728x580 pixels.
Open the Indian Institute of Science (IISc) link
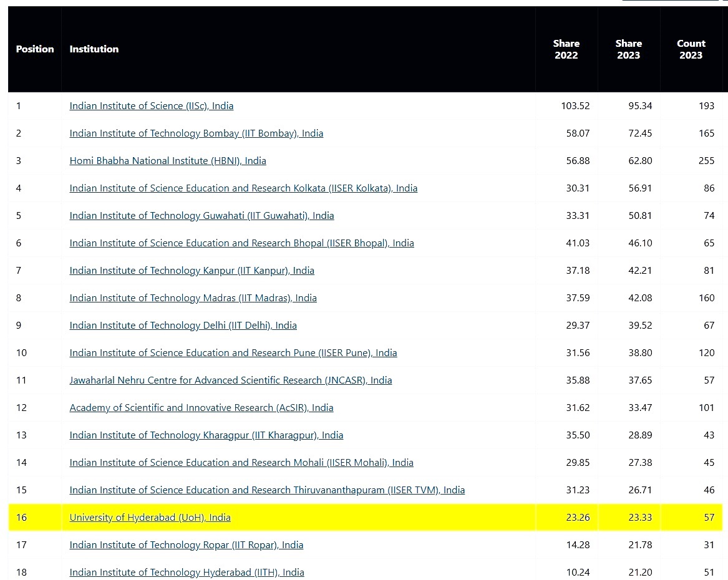click(152, 106)
